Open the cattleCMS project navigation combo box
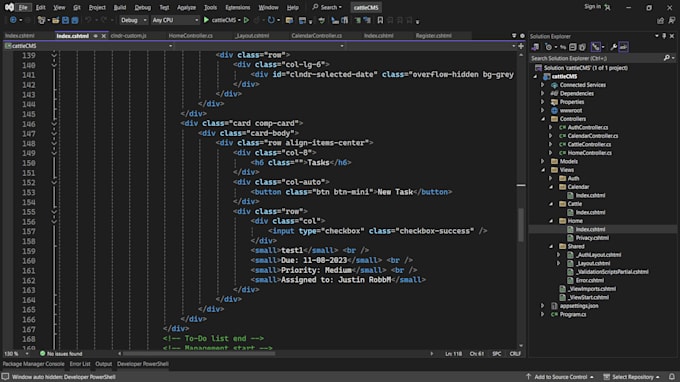 [x=88, y=46]
